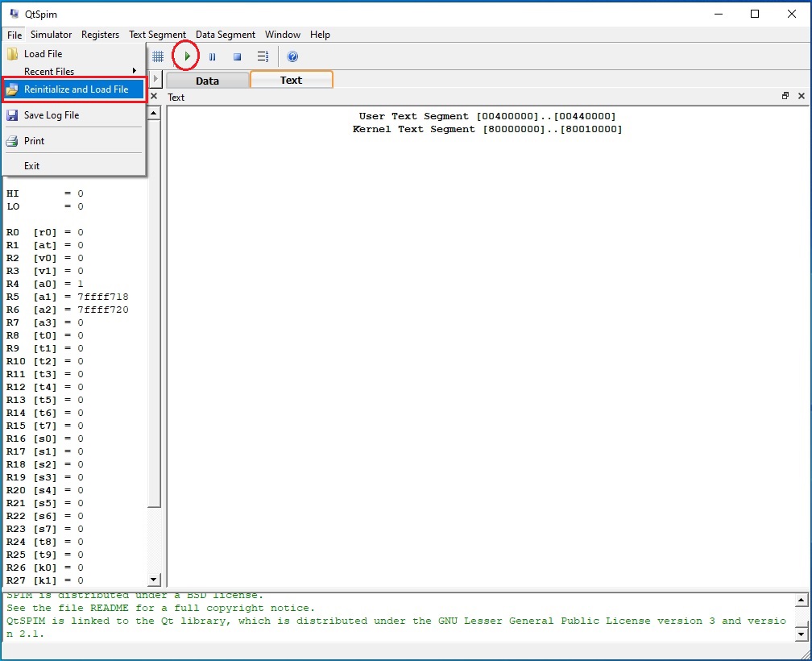Select the HI register row
812x661 pixels.
coord(44,193)
